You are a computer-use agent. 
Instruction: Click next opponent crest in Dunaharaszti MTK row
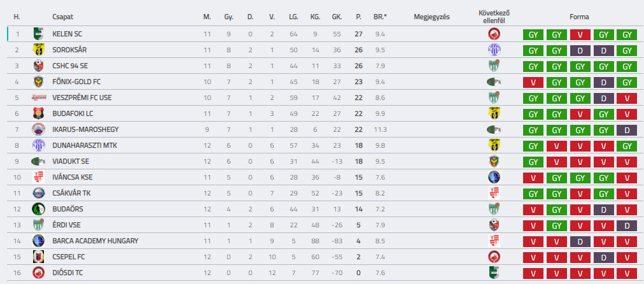[494, 145]
